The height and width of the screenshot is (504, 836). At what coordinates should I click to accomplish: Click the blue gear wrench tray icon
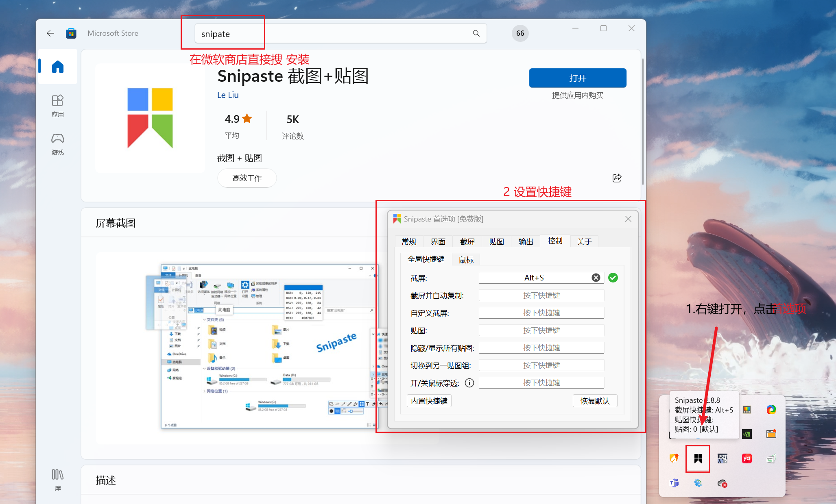698,483
